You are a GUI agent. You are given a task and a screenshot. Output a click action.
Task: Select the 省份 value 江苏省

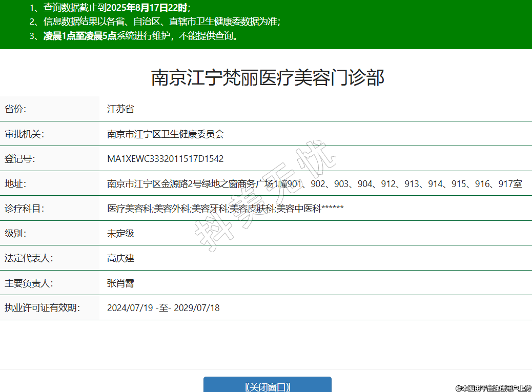[120, 109]
